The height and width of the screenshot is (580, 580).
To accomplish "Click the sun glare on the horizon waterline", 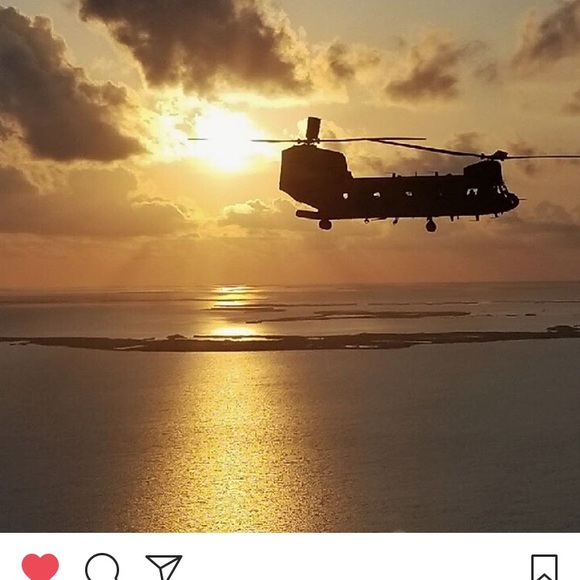I will (233, 290).
